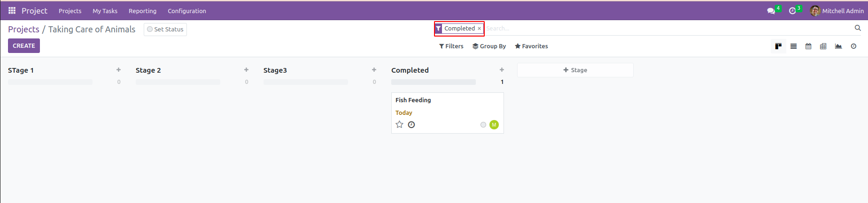Toggle the Fish Feeding kanban state circle

483,125
